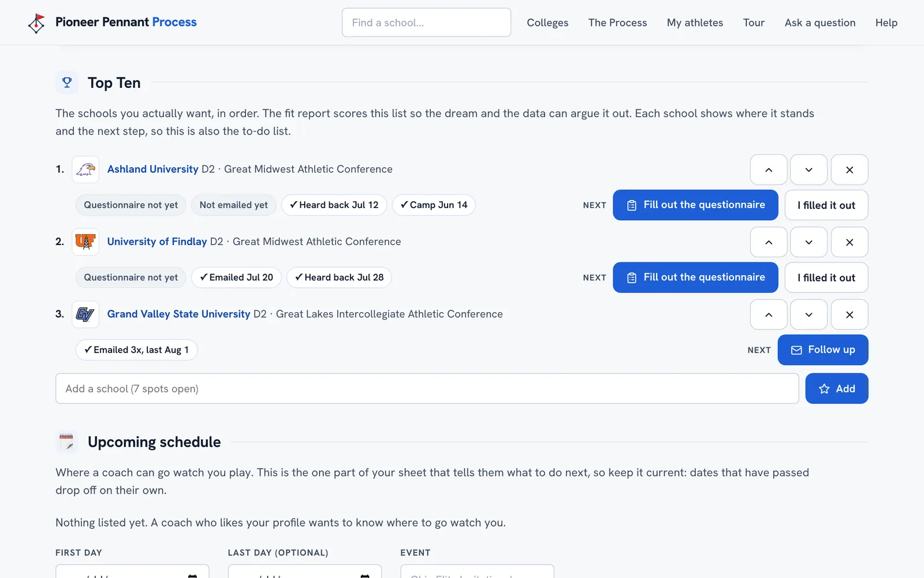Mark Findlay questionnaire as I filled it out
The image size is (924, 578).
(x=826, y=277)
